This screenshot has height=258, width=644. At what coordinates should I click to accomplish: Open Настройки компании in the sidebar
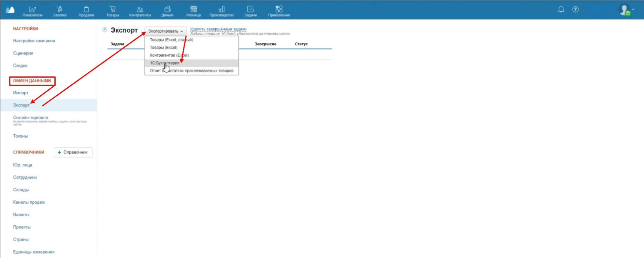(34, 41)
